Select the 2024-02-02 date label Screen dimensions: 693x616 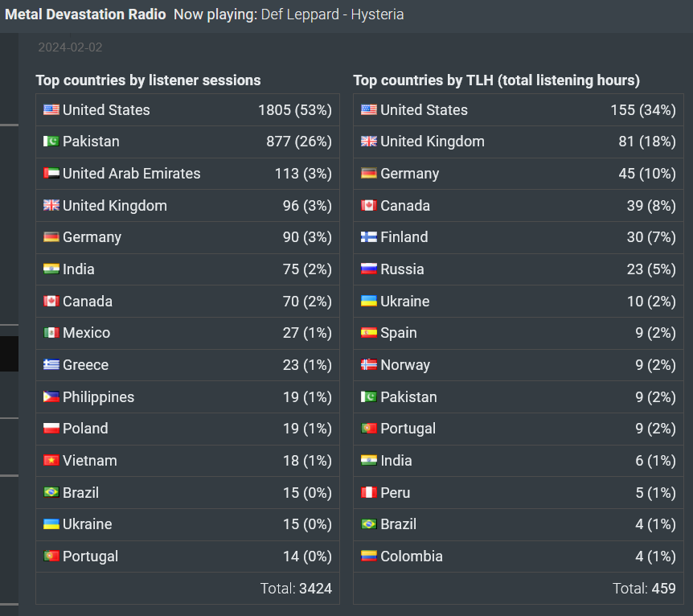coord(70,47)
